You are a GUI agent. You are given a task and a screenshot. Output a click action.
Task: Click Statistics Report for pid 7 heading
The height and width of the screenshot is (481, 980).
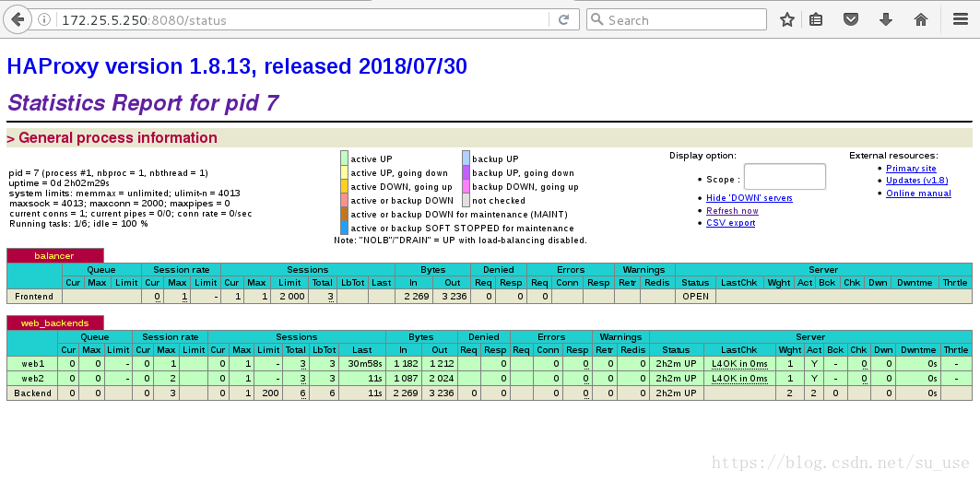143,102
